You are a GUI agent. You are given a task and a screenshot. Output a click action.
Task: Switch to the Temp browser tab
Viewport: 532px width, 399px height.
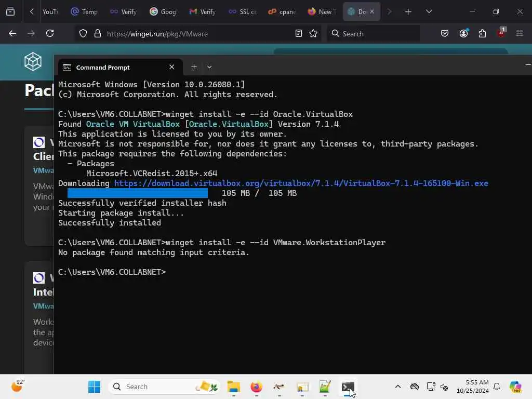point(84,12)
